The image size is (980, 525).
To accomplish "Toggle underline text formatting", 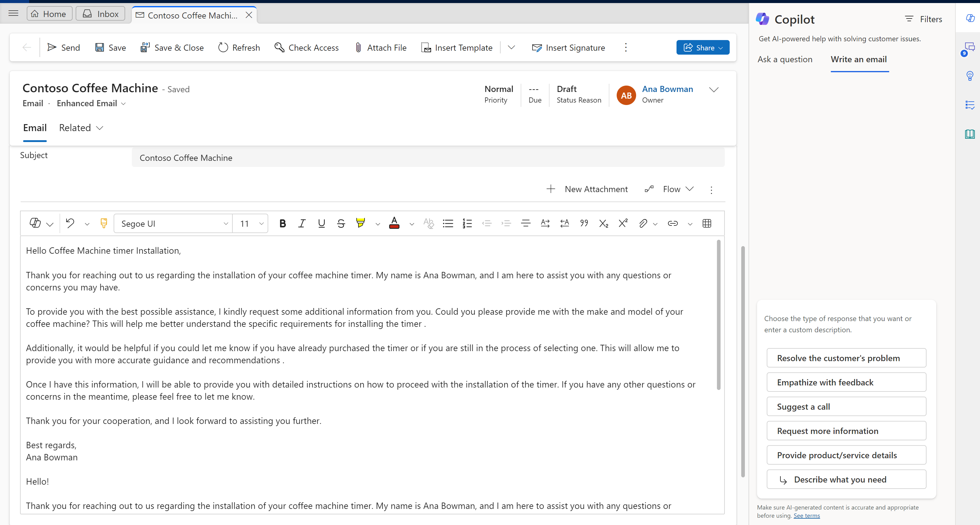I will pyautogui.click(x=321, y=224).
